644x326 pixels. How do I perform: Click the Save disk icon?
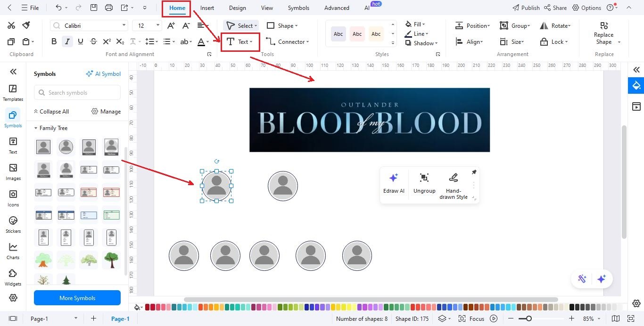94,8
